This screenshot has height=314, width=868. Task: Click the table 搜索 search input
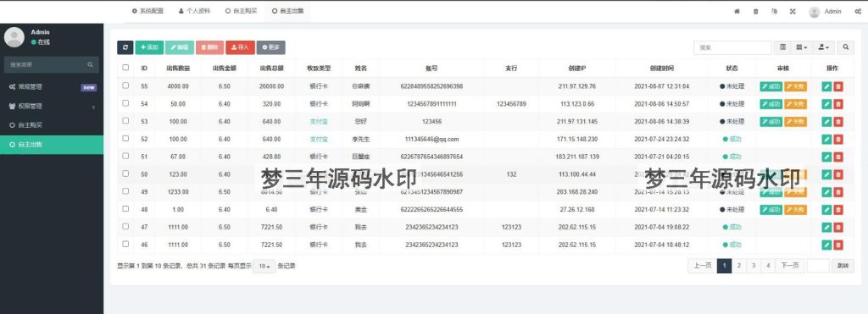[x=732, y=47]
